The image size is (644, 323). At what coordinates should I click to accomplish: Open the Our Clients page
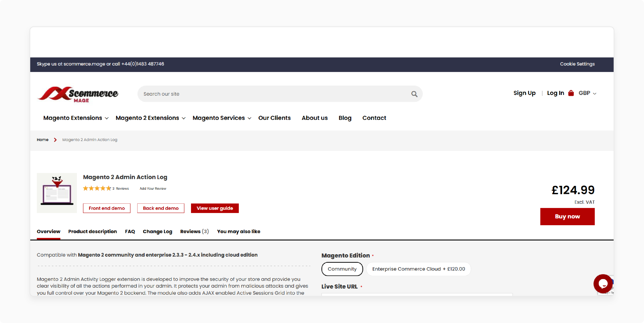[x=274, y=118]
